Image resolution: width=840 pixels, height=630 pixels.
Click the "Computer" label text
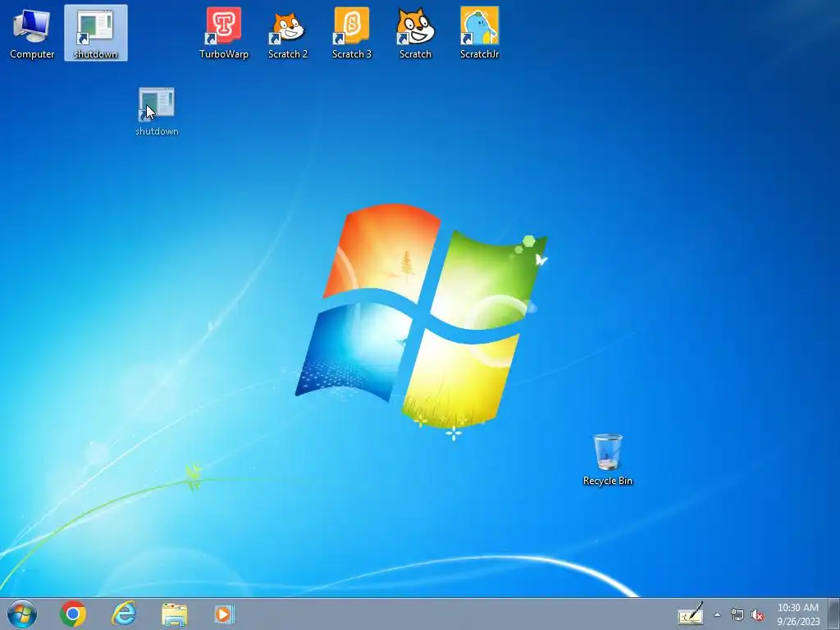32,54
